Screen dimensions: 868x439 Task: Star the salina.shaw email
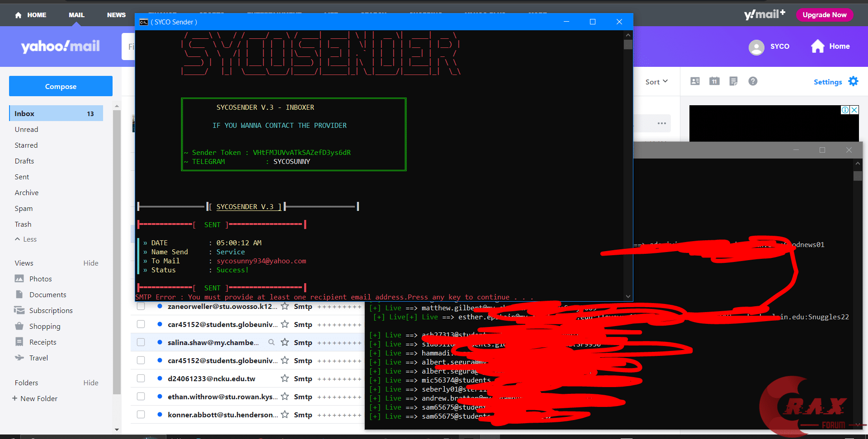coord(285,342)
